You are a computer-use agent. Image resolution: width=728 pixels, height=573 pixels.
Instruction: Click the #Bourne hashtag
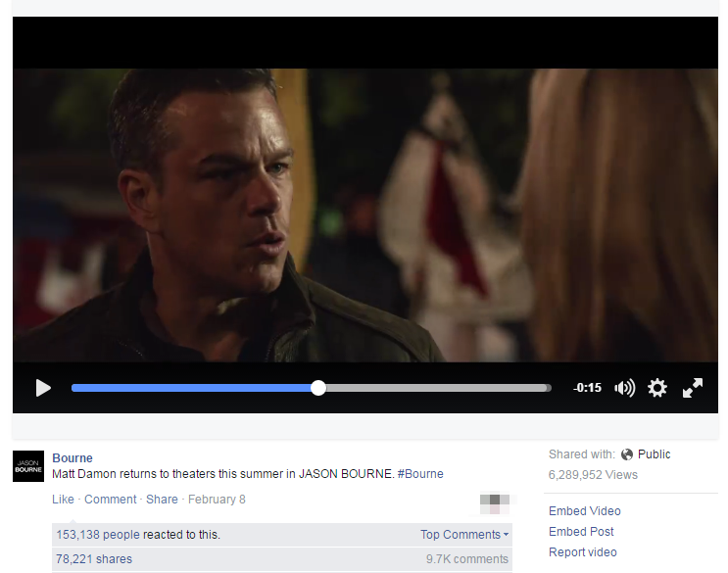pos(420,474)
